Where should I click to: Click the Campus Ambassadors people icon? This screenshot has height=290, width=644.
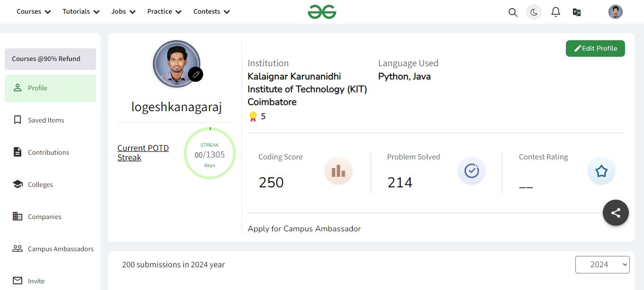[x=18, y=249]
